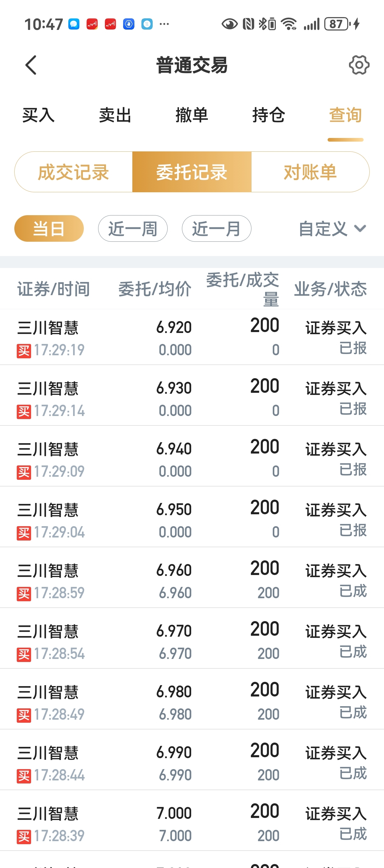Tap the Wi-Fi icon in status bar
Viewport: 384px width, 868px height.
coord(289,24)
